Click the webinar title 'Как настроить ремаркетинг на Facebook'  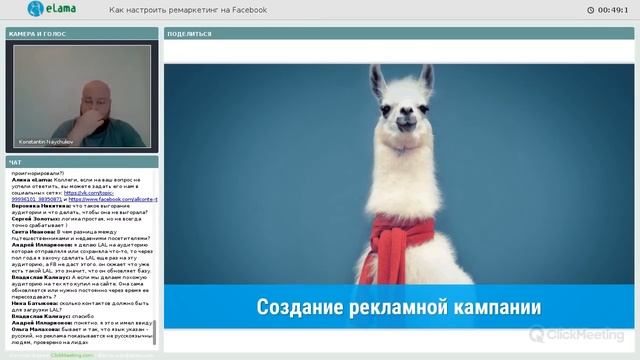[188, 10]
